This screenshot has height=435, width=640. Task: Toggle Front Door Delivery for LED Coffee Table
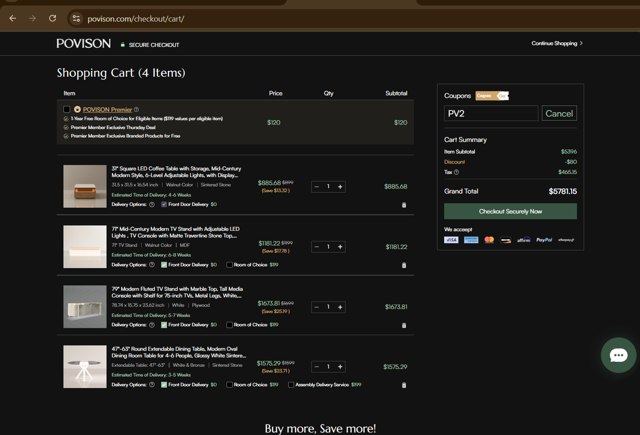point(164,204)
